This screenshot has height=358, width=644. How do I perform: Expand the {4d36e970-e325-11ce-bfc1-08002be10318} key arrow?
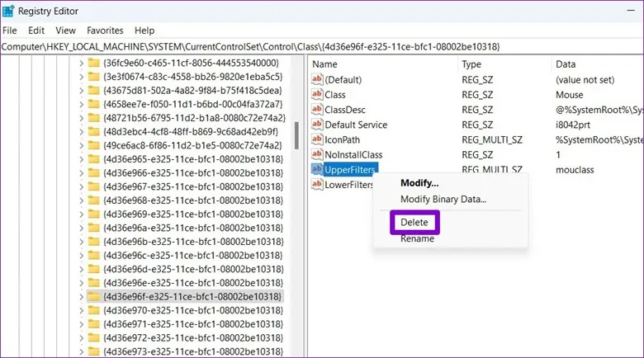[79, 312]
